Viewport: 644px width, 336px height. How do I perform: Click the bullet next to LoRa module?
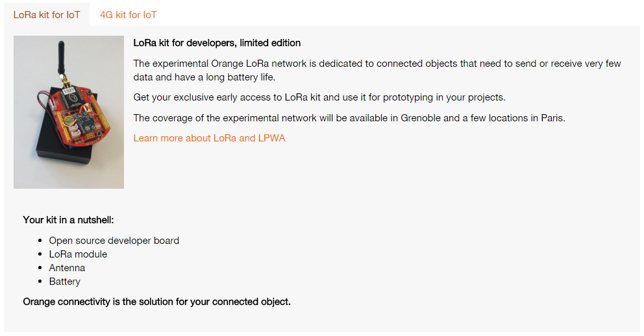pos(40,254)
